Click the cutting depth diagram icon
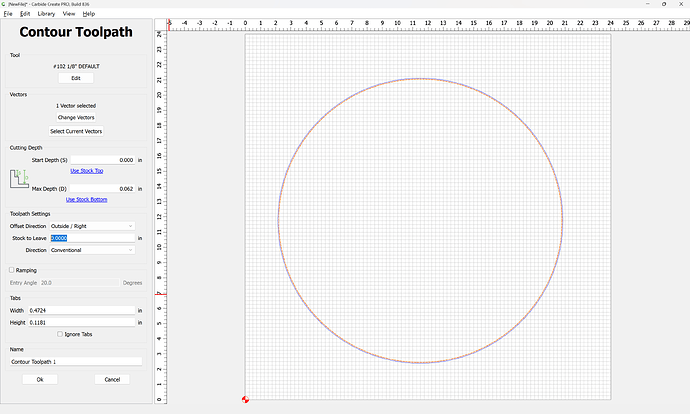 tap(19, 180)
